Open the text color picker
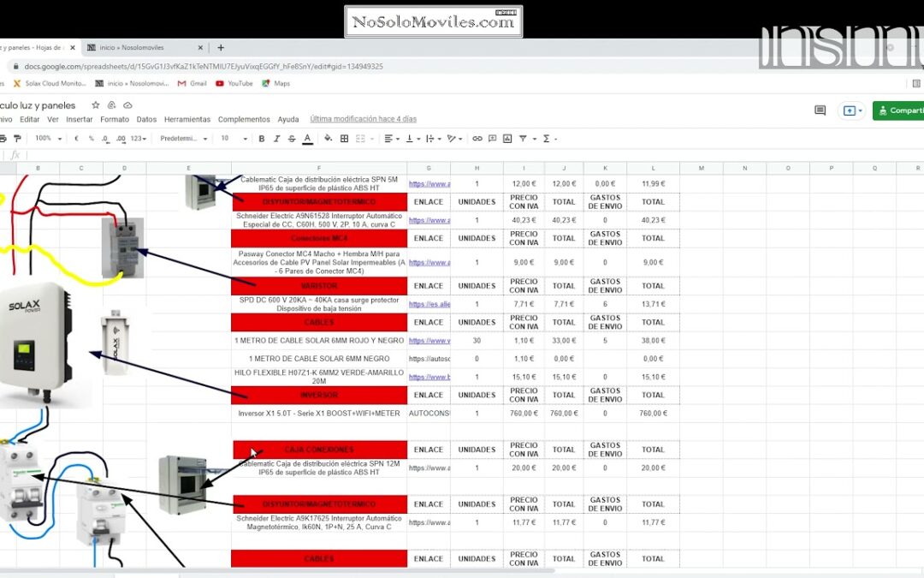This screenshot has width=924, height=578. (x=307, y=139)
